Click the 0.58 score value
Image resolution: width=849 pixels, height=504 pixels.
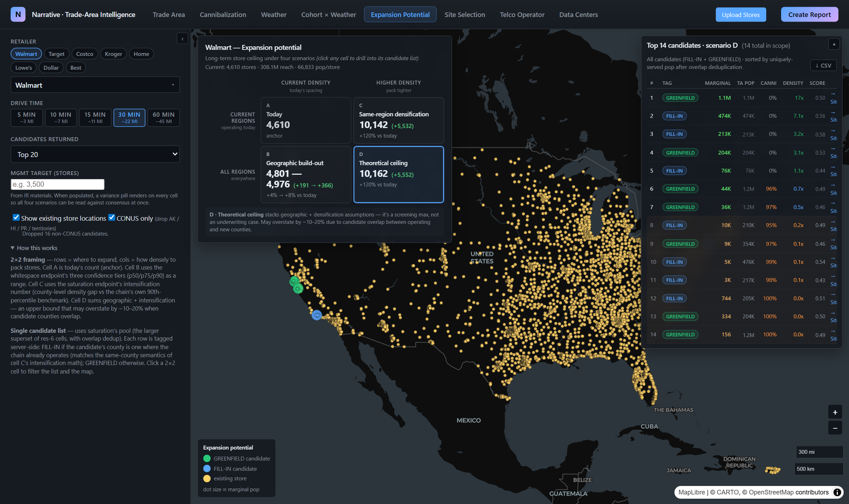click(x=820, y=134)
